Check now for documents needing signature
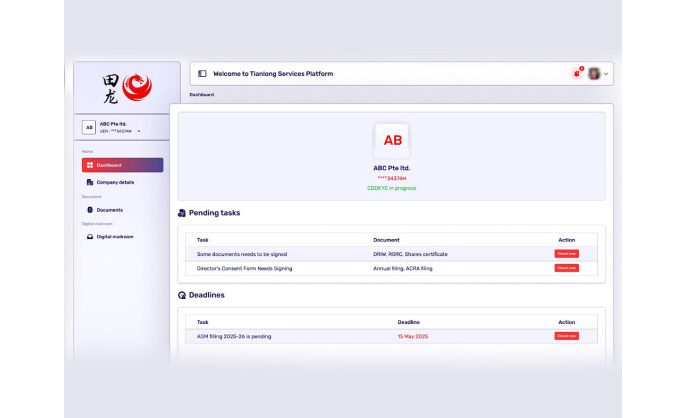 [x=566, y=254]
